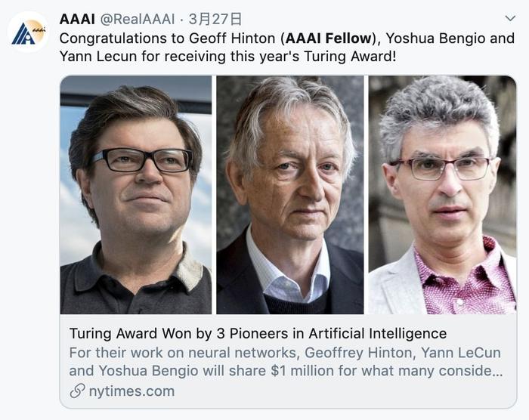529x420 pixels.
Task: Visit the @RealAAAI handle
Action: click(x=138, y=19)
